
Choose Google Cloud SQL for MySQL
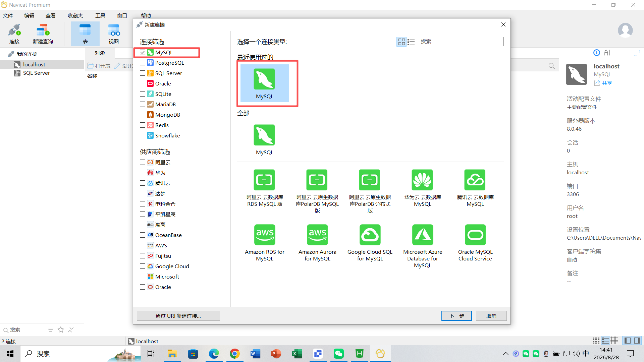coord(370,243)
